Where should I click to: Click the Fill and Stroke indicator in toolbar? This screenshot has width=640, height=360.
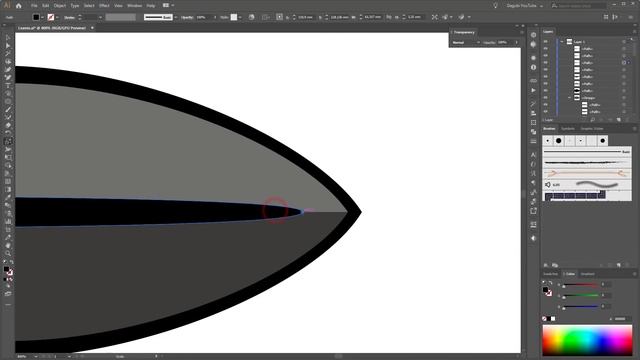click(x=8, y=271)
